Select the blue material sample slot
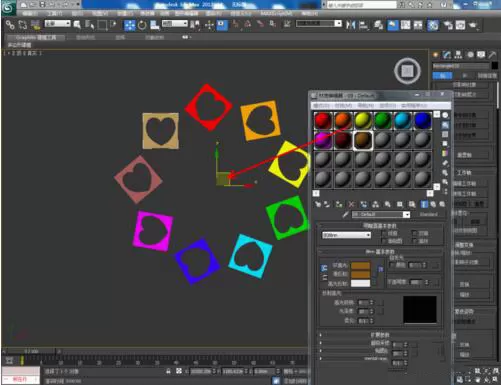Viewport: 501px width, 385px height. point(422,120)
